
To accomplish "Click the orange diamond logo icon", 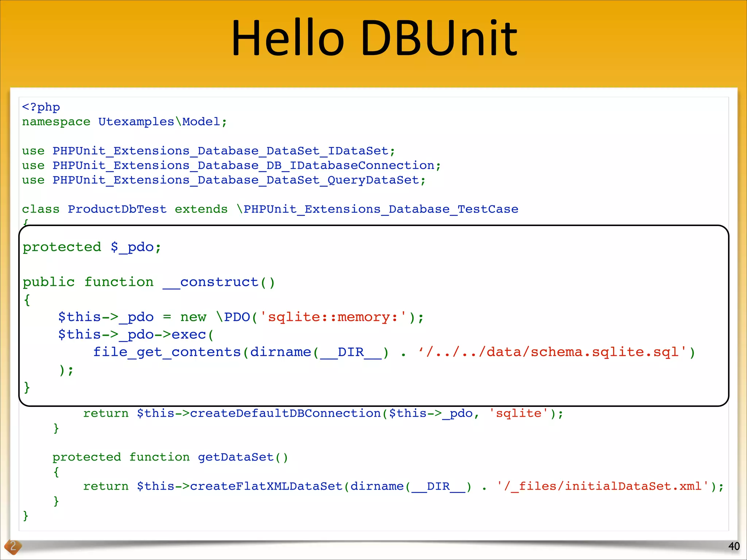I will [13, 547].
